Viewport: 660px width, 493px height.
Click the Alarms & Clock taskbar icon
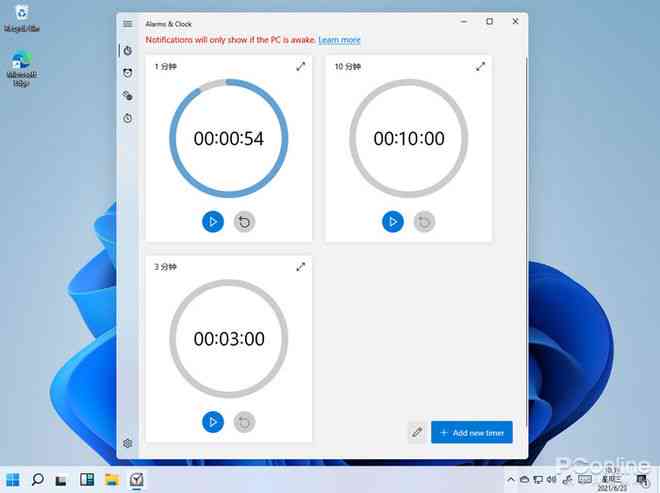(x=137, y=480)
